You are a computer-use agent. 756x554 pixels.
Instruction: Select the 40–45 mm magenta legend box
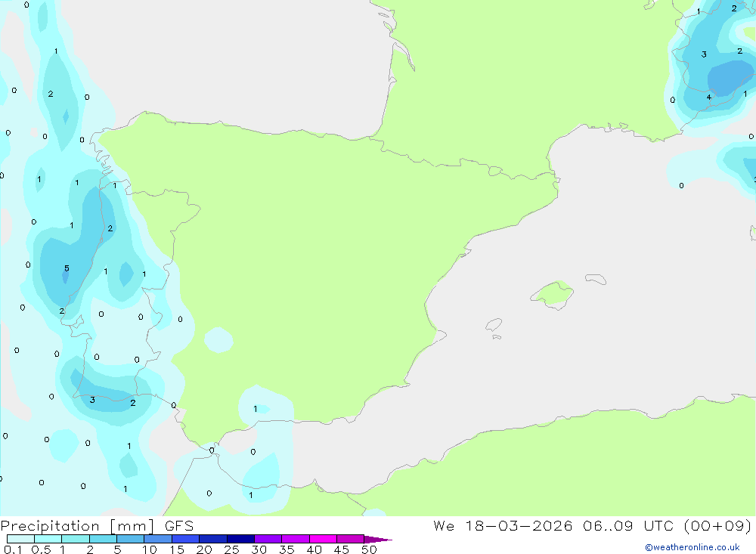pos(323,539)
